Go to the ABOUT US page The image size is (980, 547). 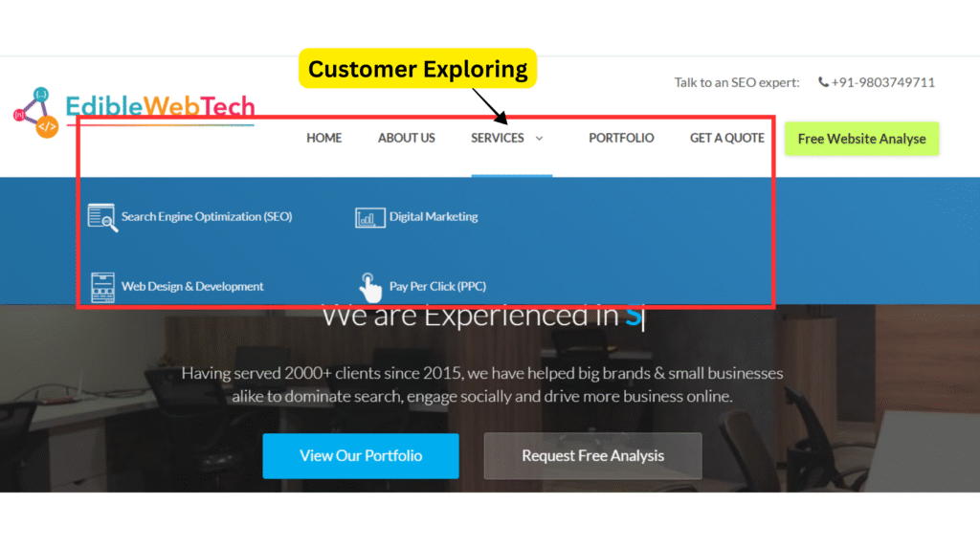pyautogui.click(x=406, y=138)
